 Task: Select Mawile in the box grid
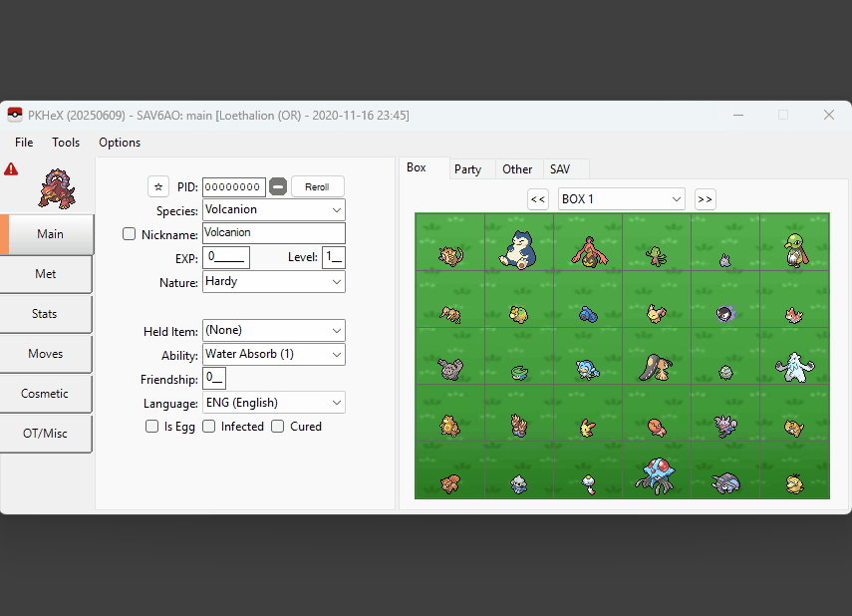click(x=657, y=356)
